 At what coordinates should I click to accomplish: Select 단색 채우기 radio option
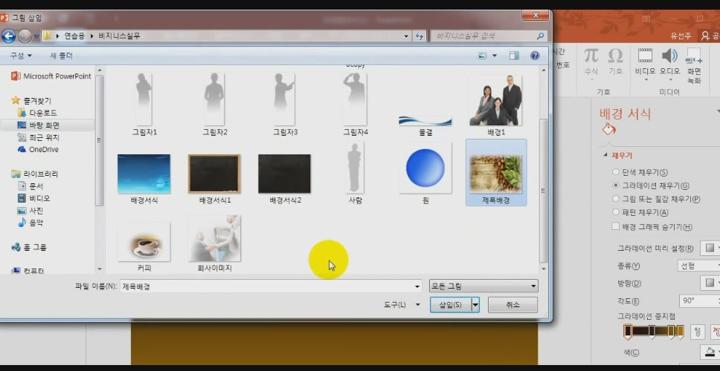pyautogui.click(x=616, y=172)
